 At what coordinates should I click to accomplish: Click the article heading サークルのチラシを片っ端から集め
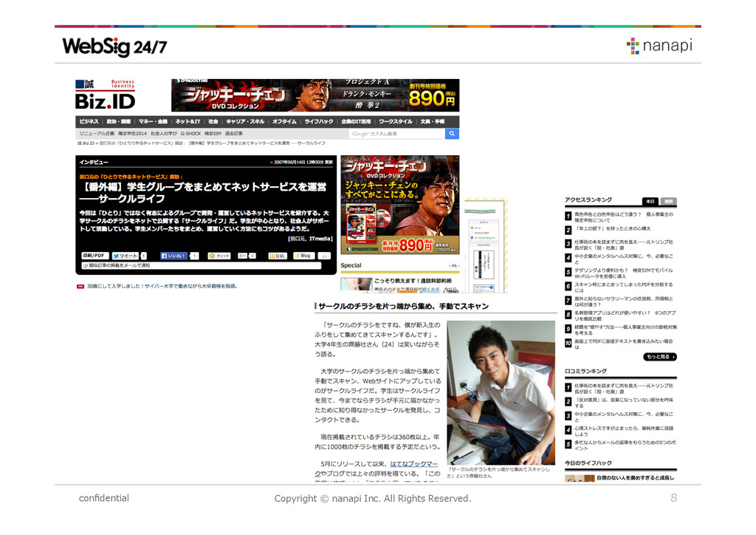(404, 307)
